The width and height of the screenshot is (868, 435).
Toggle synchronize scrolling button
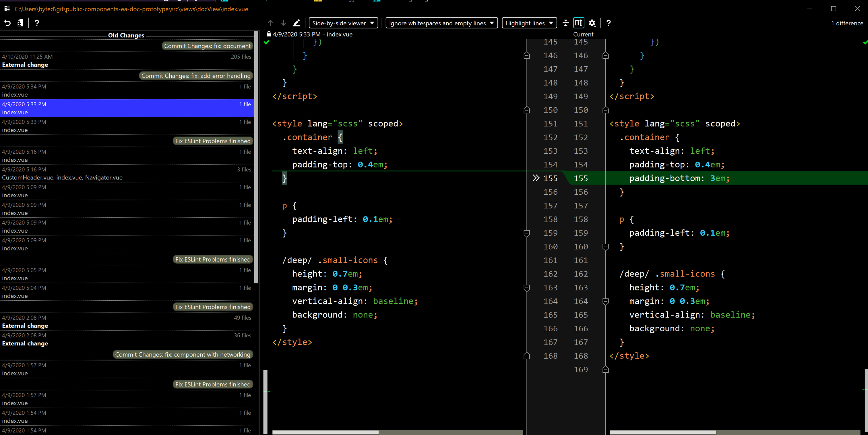[x=579, y=23]
